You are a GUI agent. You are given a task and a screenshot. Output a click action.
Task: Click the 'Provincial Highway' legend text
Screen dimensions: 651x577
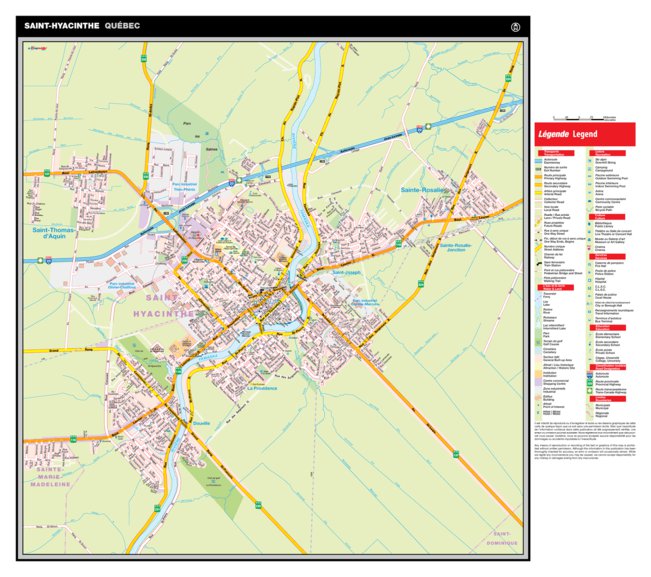(x=608, y=384)
